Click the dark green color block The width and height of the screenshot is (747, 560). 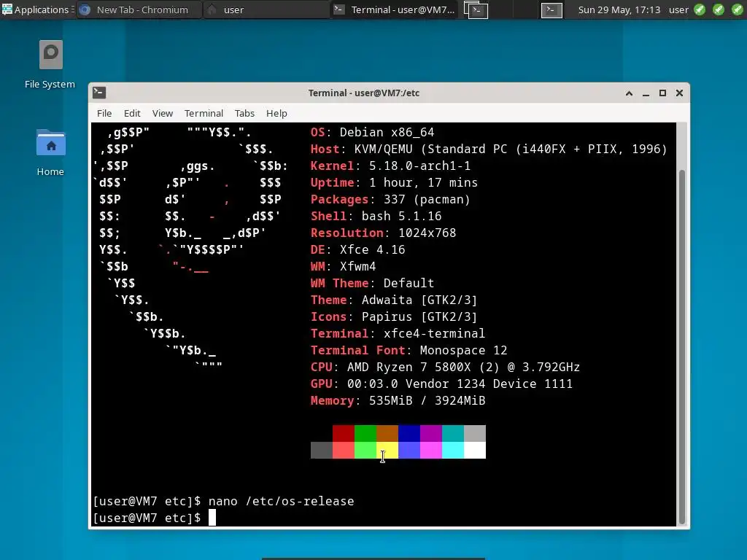365,433
